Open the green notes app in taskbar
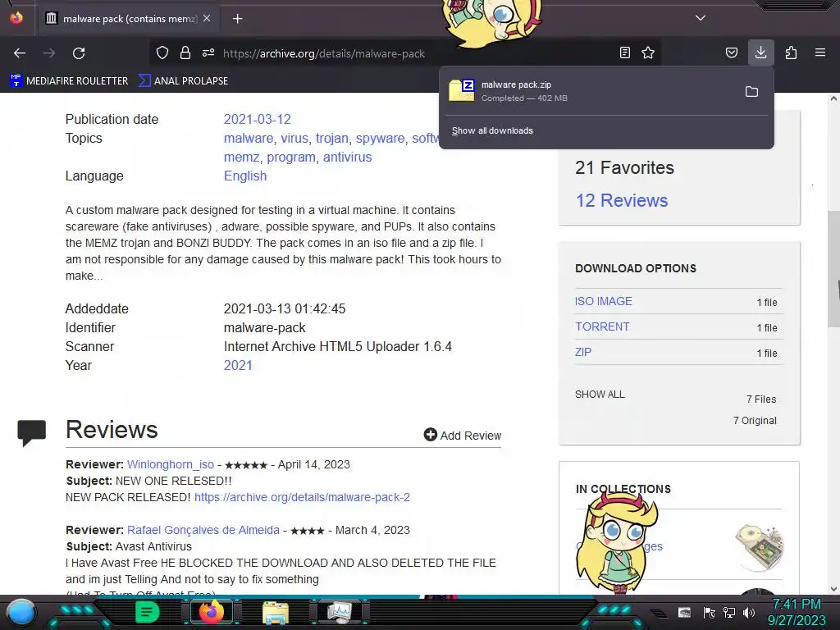Screen dimensions: 840x630 (147, 612)
